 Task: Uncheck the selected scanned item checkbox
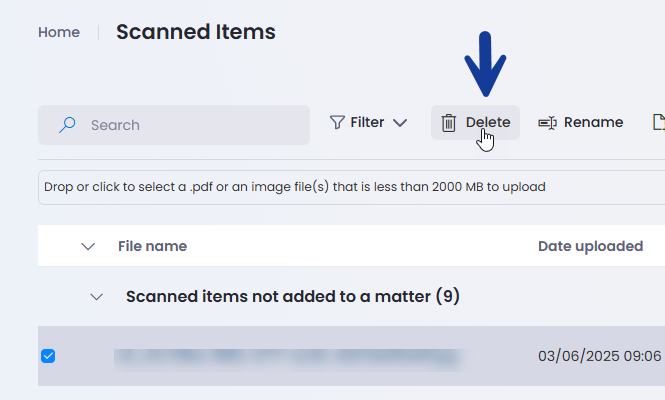[48, 356]
